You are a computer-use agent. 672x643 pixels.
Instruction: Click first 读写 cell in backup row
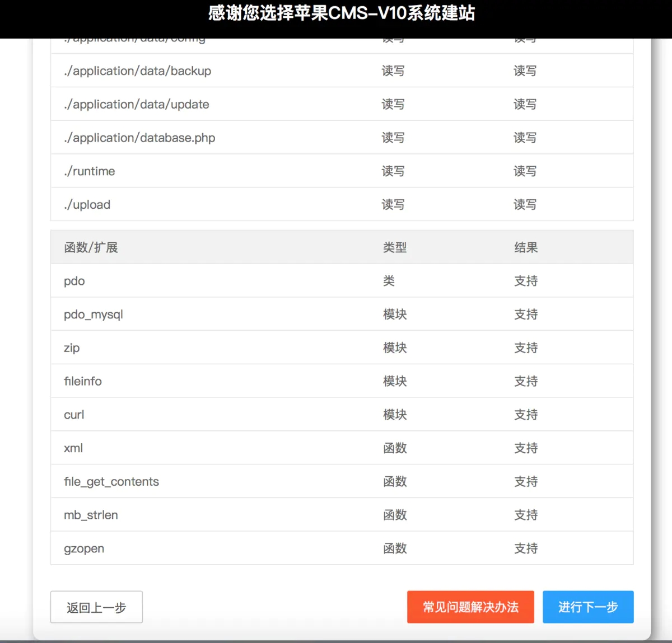pos(393,71)
